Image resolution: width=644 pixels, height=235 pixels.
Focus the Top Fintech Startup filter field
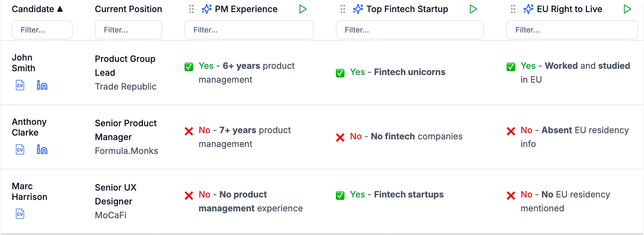pos(410,30)
